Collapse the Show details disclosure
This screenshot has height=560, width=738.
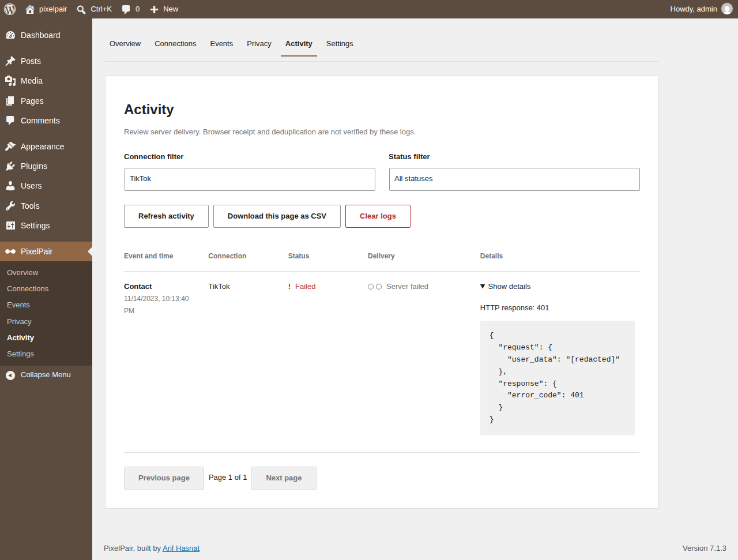pyautogui.click(x=505, y=287)
